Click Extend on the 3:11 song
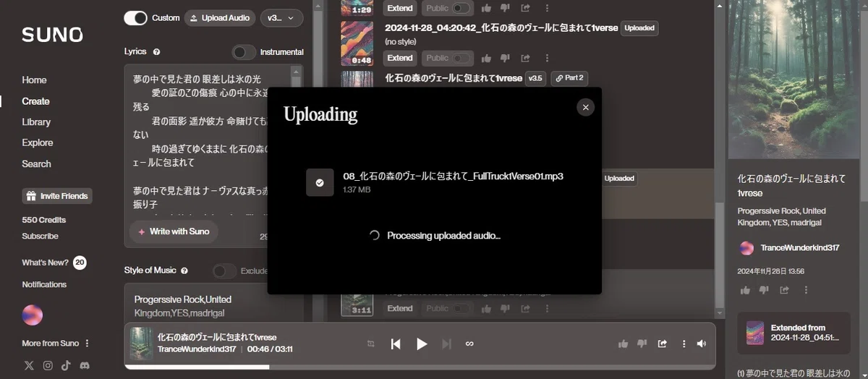868x379 pixels. coord(400,308)
